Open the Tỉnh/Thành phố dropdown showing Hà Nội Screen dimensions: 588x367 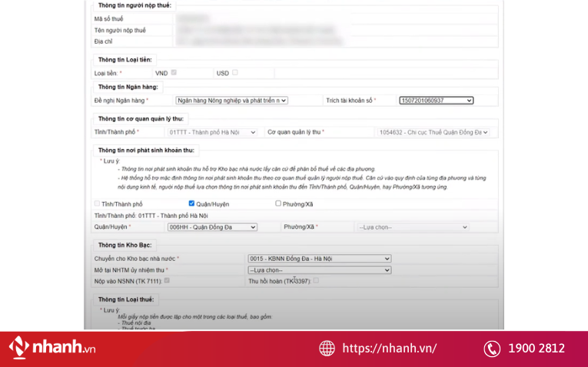212,132
